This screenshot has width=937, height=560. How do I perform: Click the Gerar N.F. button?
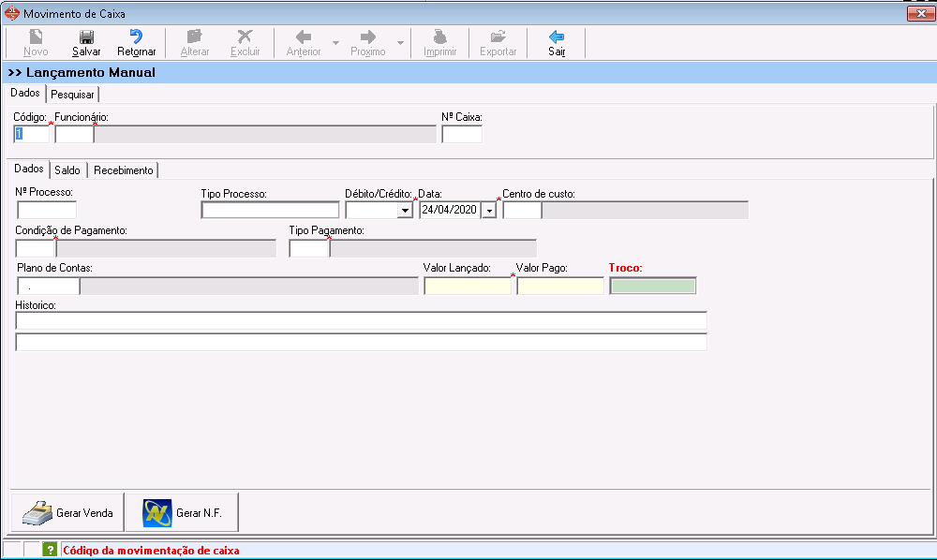tap(183, 512)
